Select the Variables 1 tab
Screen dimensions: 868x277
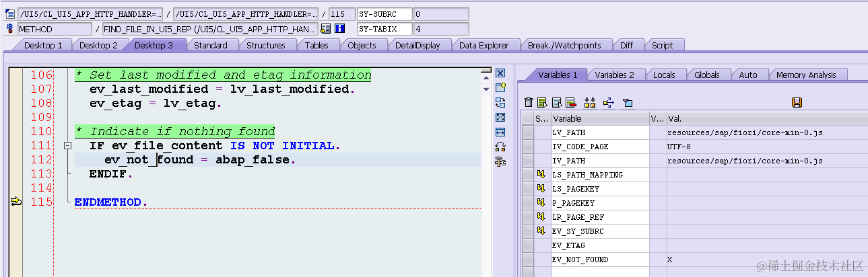(x=558, y=75)
